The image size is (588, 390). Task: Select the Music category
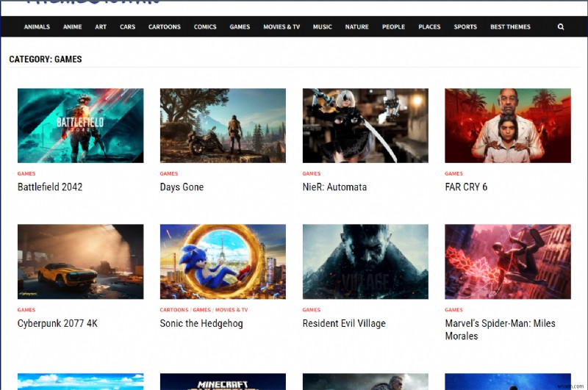[323, 27]
